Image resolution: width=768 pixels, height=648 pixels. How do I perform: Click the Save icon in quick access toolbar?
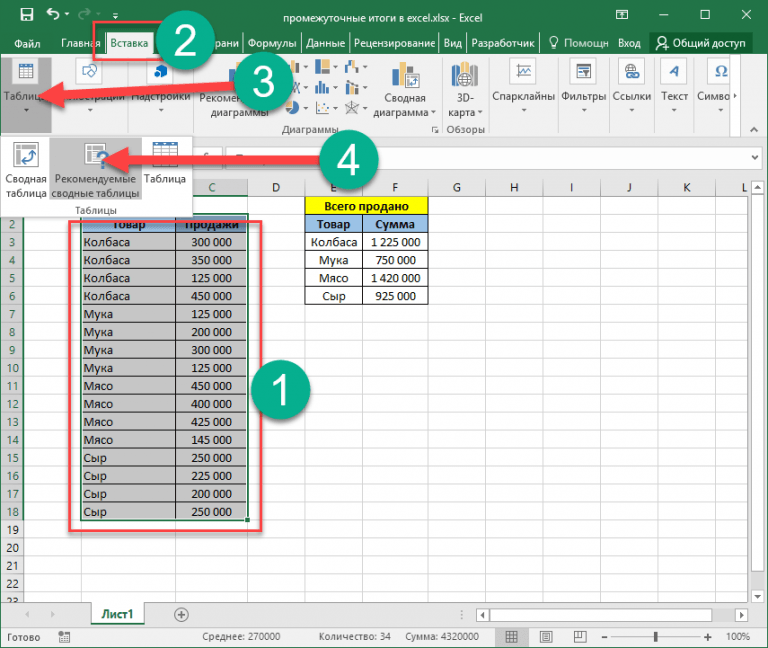26,15
